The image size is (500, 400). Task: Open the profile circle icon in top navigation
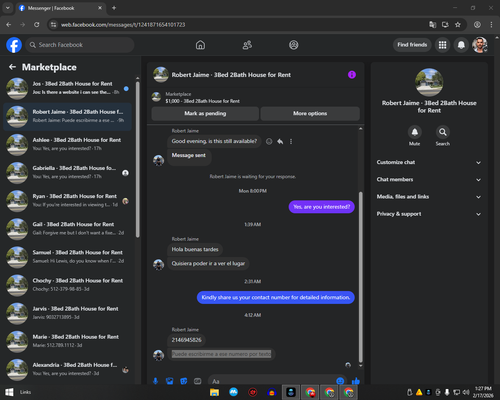294,45
